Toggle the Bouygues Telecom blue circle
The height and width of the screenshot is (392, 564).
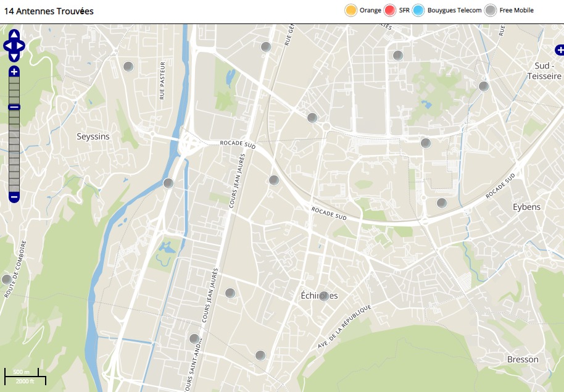click(419, 10)
